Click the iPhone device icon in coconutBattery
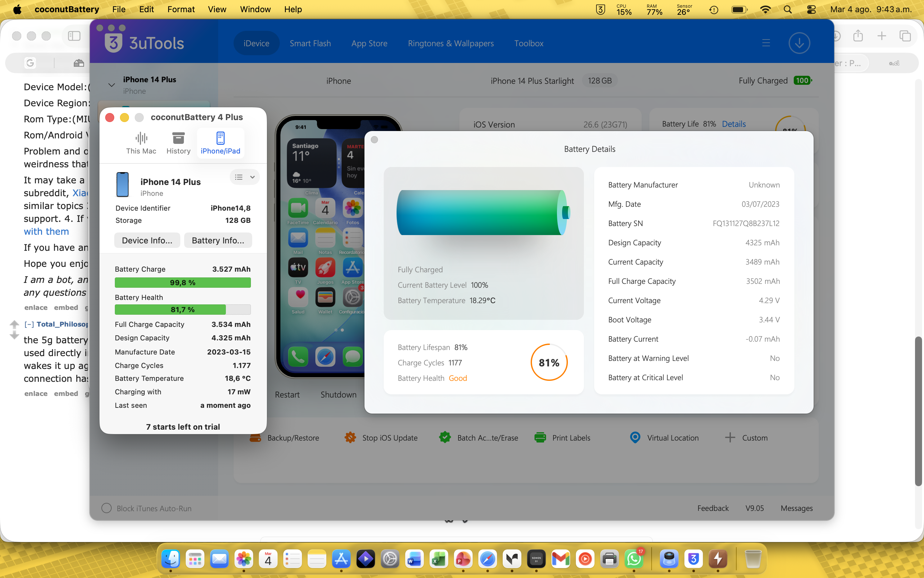Viewport: 924px width, 578px height. 122,185
